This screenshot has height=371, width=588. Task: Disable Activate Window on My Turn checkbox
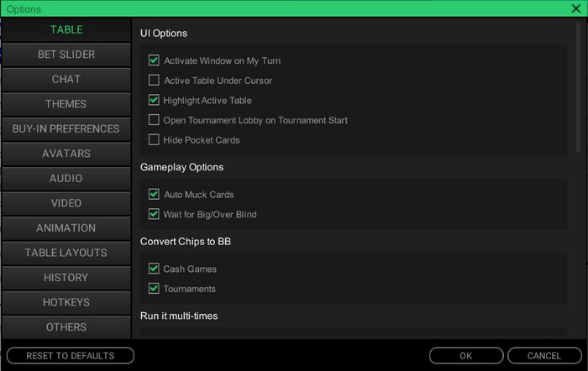[154, 60]
